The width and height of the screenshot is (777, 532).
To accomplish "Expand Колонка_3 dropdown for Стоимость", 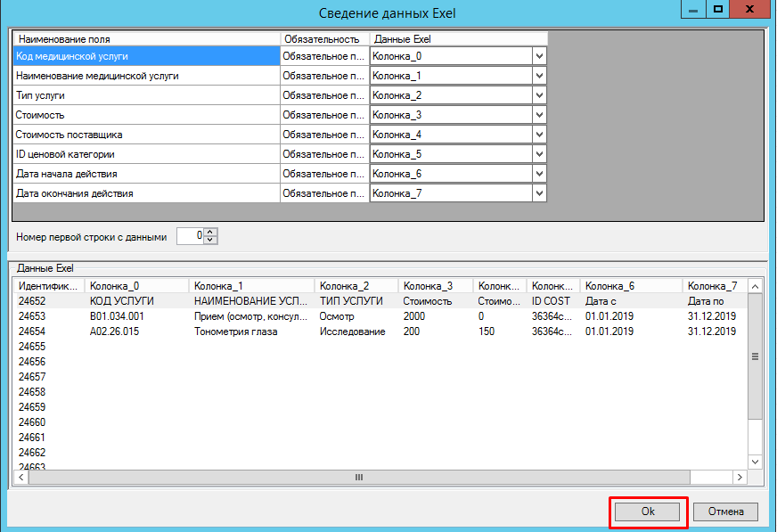I will tap(538, 115).
